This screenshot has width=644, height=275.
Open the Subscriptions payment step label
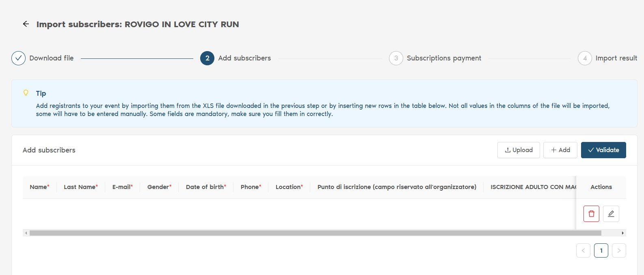point(444,58)
